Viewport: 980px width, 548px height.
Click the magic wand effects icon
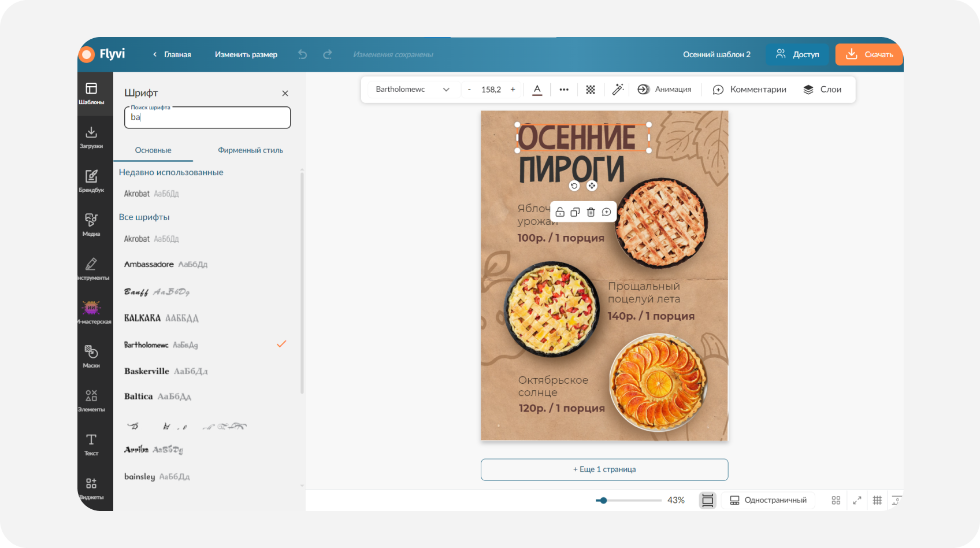[x=618, y=90]
